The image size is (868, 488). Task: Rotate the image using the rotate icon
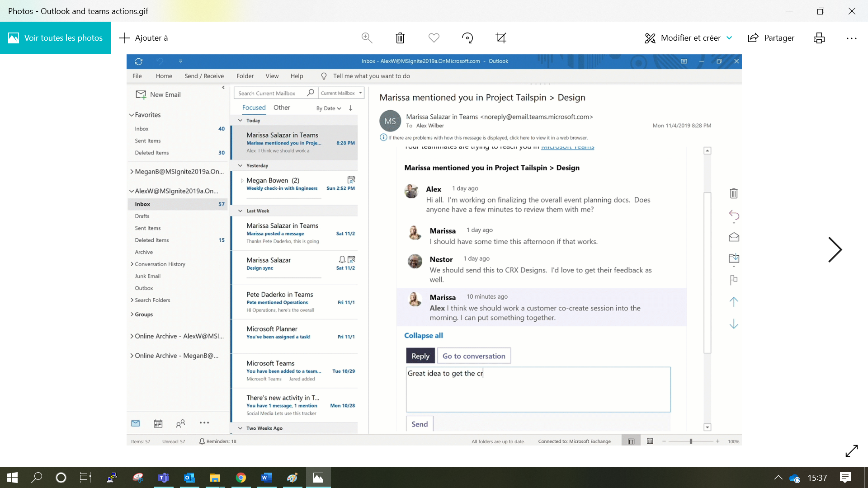(x=467, y=38)
